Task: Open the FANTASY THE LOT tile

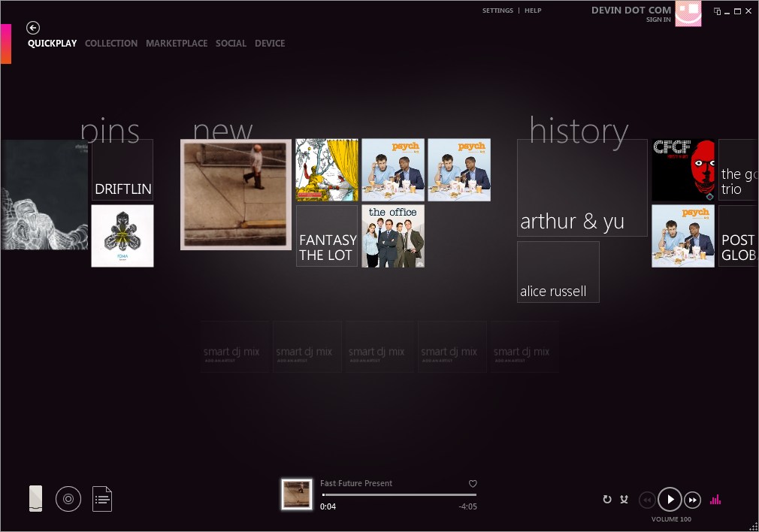Action: 327,236
